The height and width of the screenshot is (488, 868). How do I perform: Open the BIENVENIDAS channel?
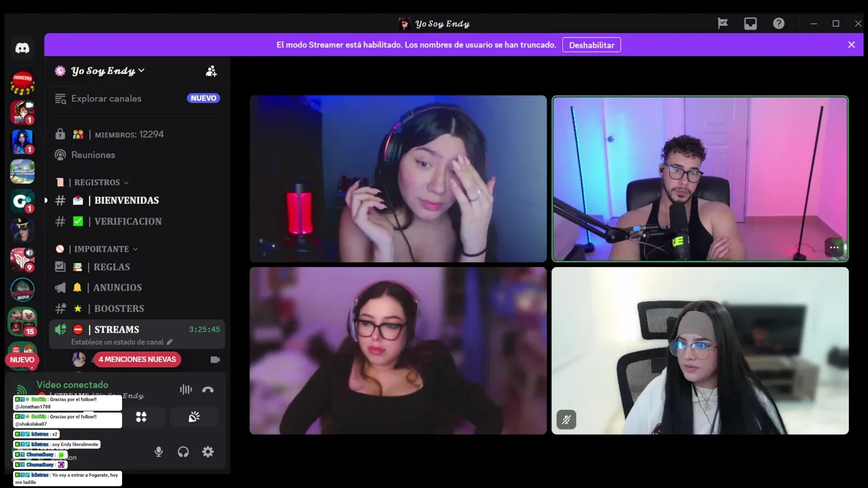click(137, 201)
